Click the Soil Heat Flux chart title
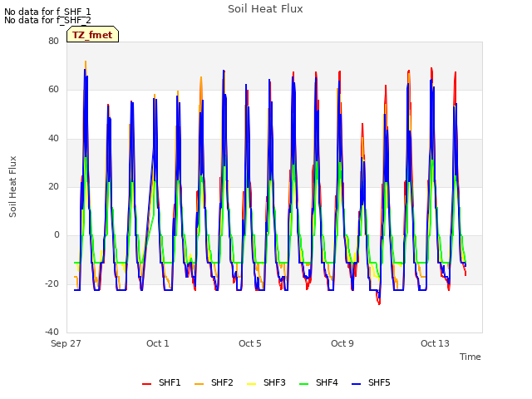Screen dimensions: 532x399 (x=265, y=9)
